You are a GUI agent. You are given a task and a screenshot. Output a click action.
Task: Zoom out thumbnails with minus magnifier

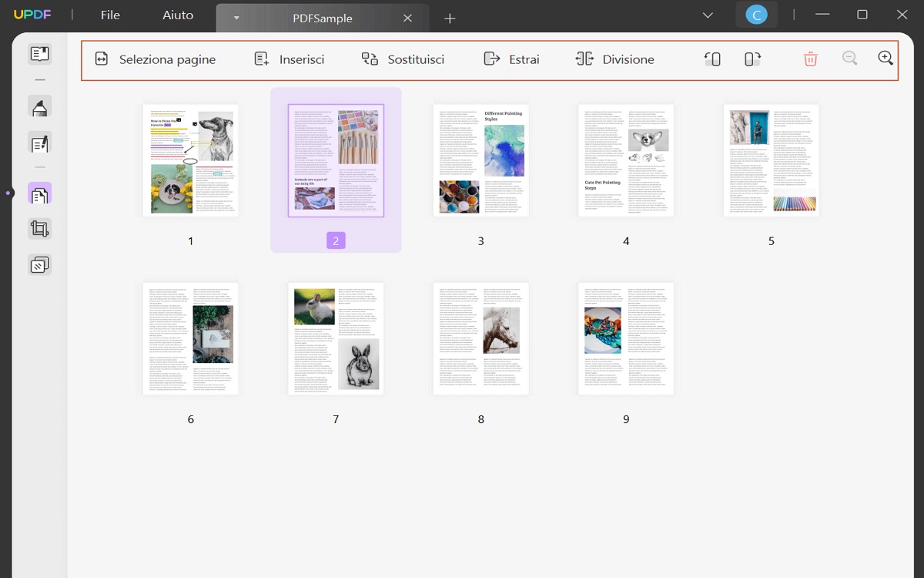click(850, 59)
